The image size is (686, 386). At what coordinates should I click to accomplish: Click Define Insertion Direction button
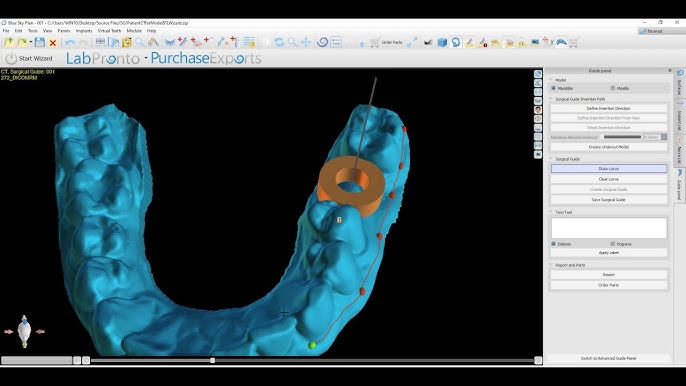(609, 108)
